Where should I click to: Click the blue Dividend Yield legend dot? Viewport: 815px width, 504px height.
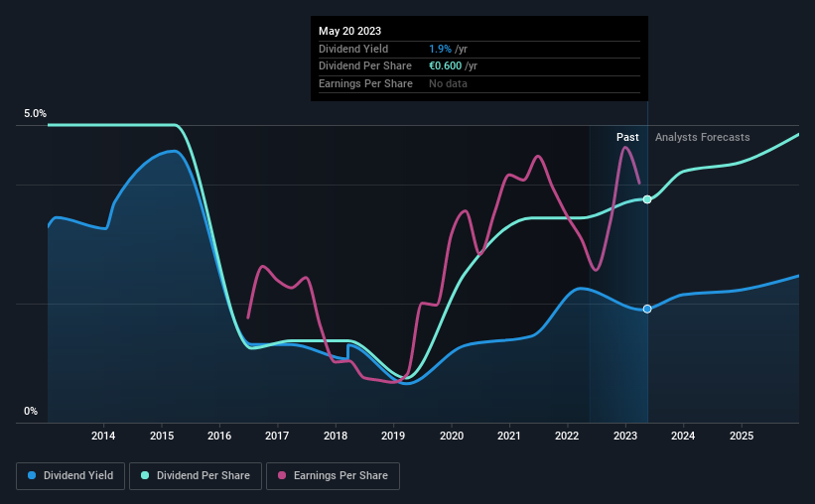click(x=32, y=475)
